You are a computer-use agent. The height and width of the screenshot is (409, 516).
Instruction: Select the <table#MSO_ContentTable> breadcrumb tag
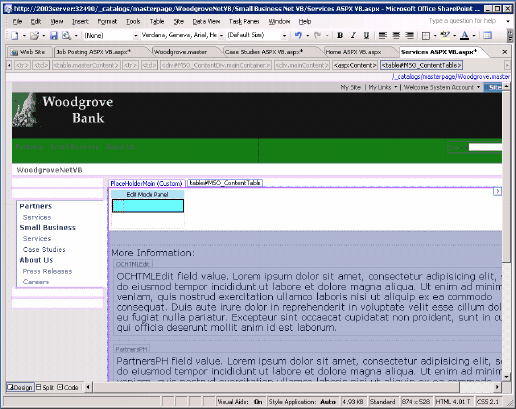coord(422,65)
